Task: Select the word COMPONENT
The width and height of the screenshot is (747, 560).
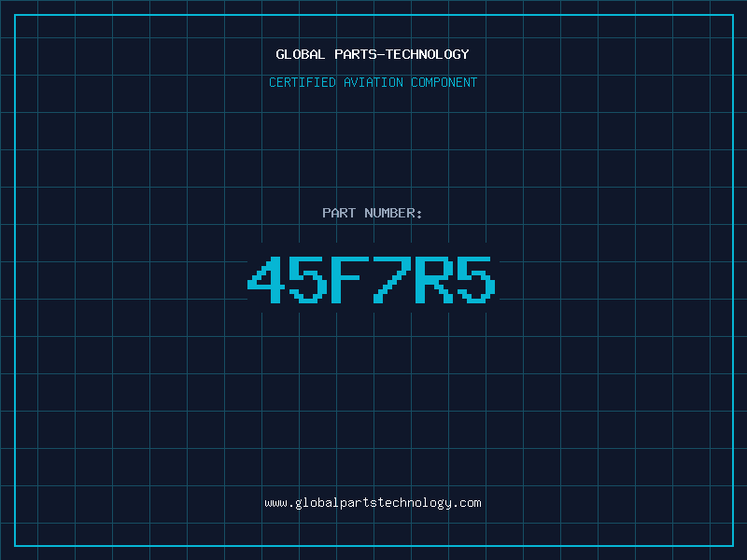Action: click(444, 82)
